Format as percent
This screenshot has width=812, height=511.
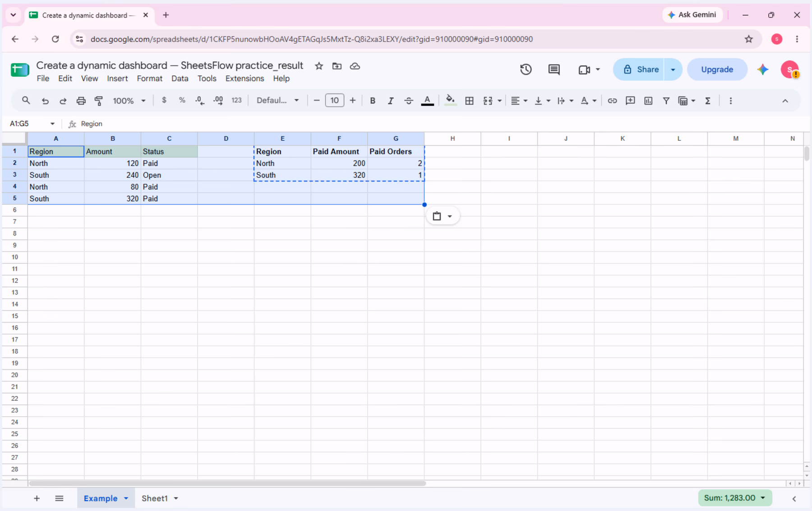click(x=182, y=100)
